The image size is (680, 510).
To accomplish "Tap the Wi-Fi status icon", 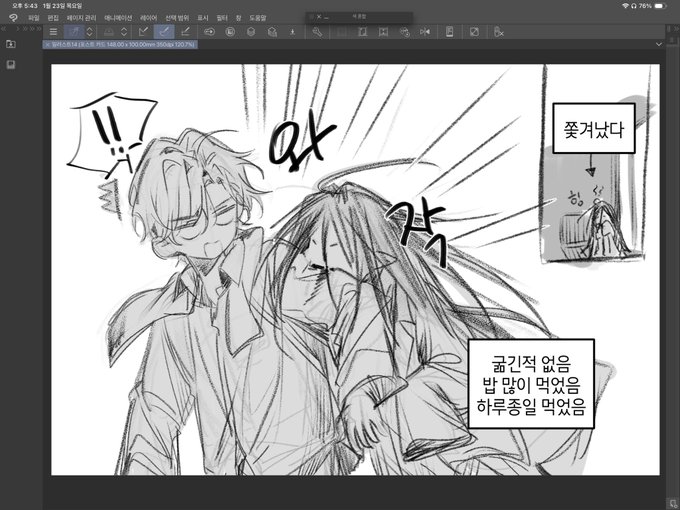I will 625,6.
